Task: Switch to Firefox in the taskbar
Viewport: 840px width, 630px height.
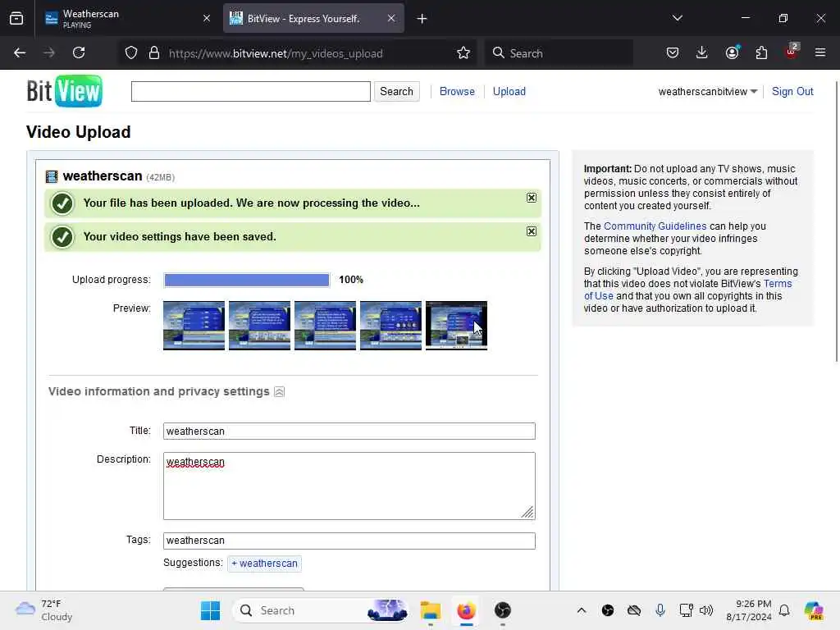Action: coord(466,610)
